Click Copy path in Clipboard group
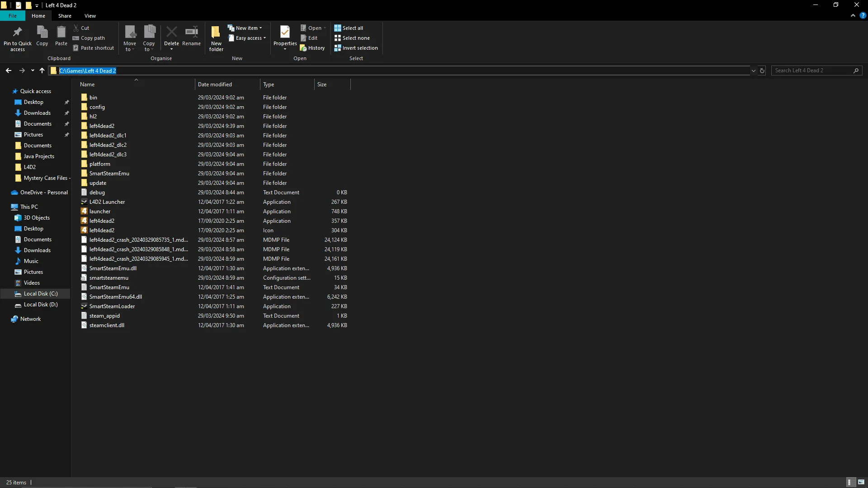This screenshot has width=868, height=488. [89, 38]
